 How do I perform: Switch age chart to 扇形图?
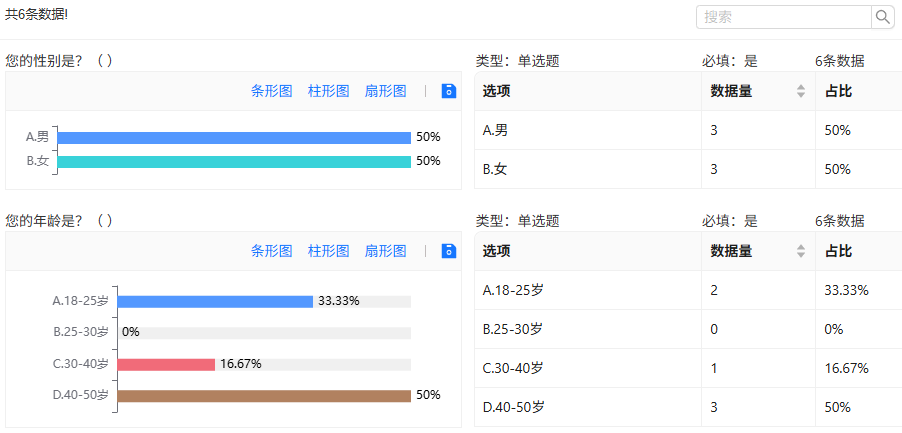tap(385, 251)
